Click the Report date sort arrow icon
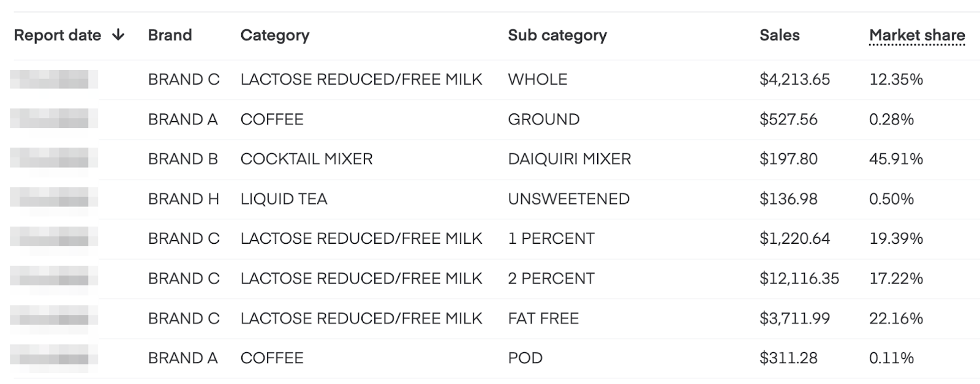 [x=118, y=35]
